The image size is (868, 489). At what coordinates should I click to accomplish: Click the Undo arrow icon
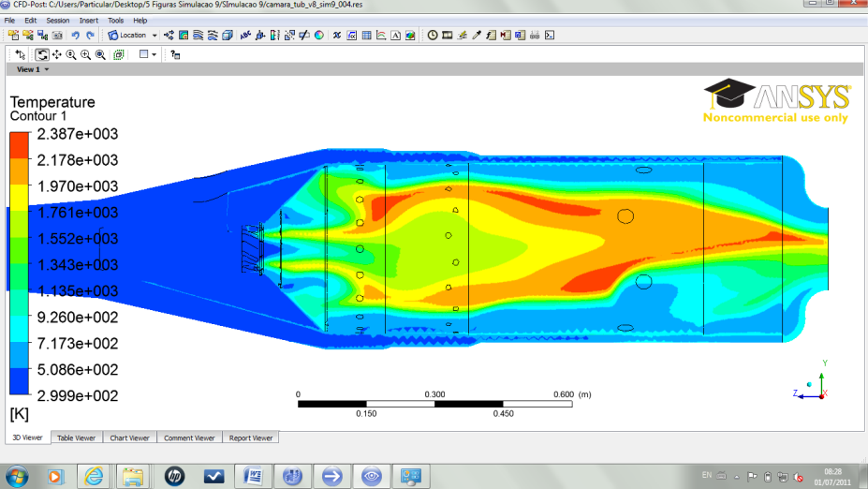click(76, 36)
